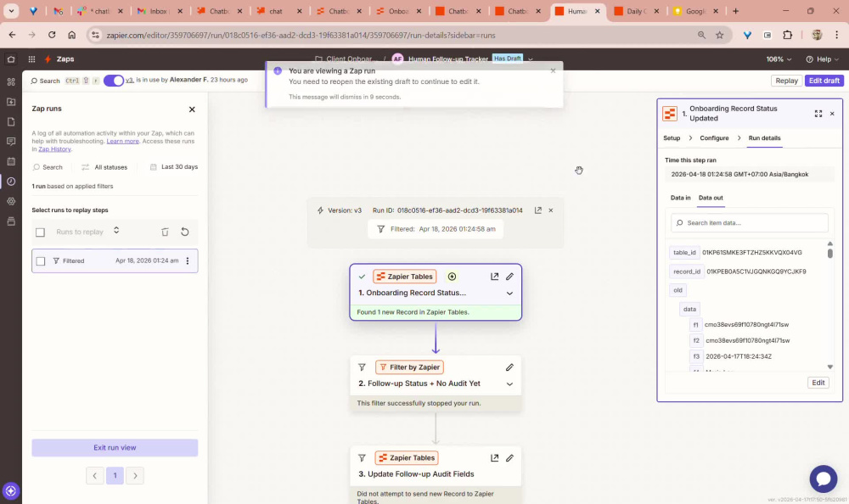Screen dimensions: 849x504
Task: Open Onboarding Record Status step in external view
Action: [x=494, y=277]
